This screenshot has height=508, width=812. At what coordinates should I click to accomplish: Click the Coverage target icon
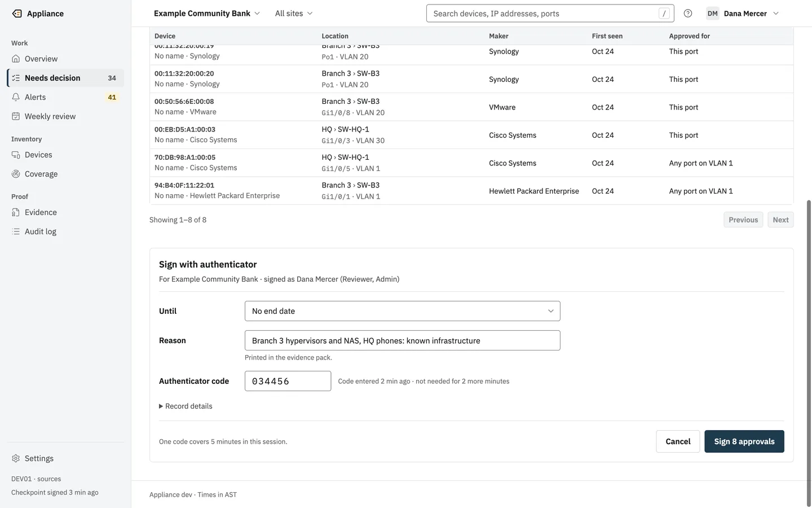click(x=16, y=174)
